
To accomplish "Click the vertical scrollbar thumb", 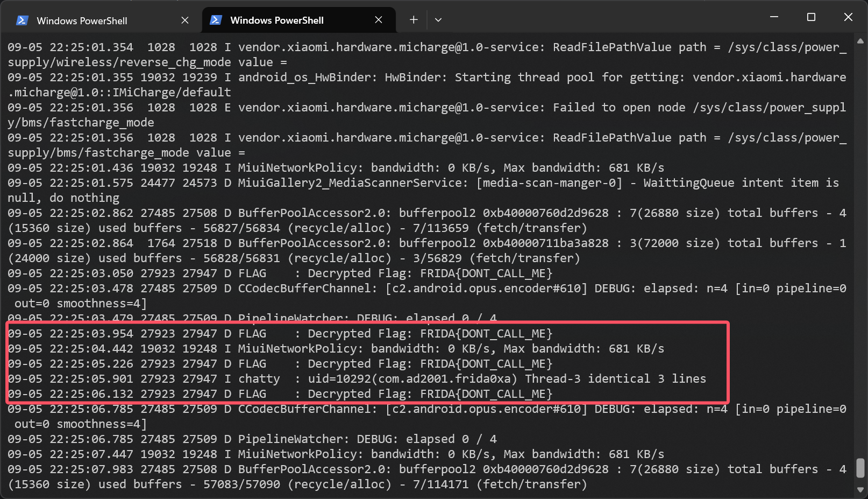I will point(860,468).
